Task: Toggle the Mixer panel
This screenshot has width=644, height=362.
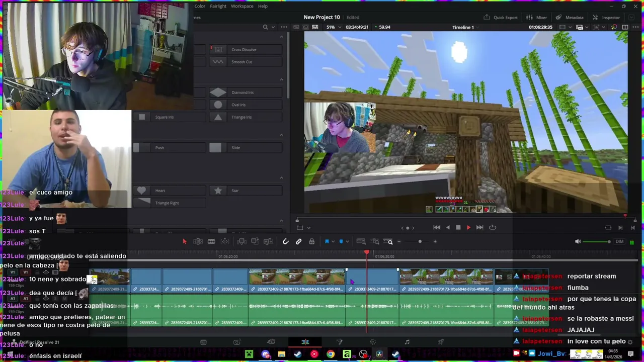Action: pos(536,18)
